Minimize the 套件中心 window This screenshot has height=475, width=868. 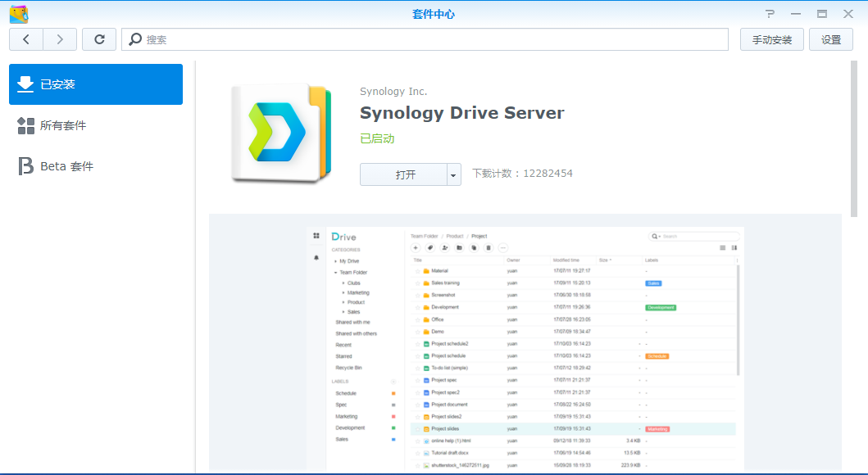tap(795, 14)
